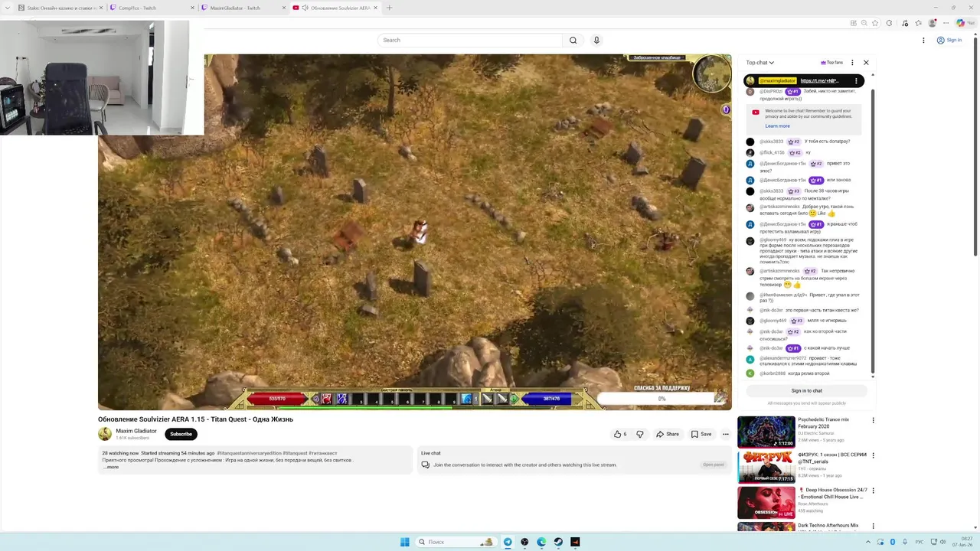
Task: Click Sign in at page top
Action: point(949,40)
